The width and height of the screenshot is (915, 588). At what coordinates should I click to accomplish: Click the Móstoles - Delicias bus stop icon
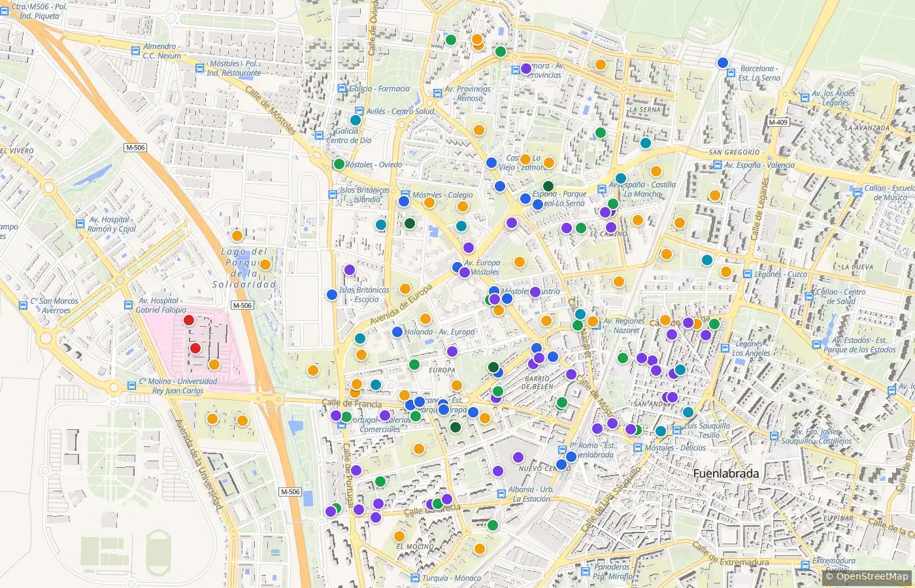(637, 448)
